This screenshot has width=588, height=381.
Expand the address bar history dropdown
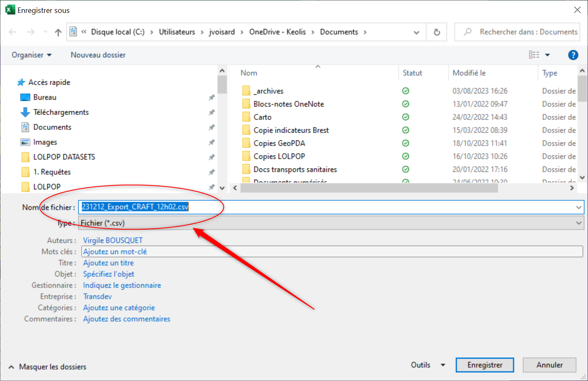pos(416,32)
